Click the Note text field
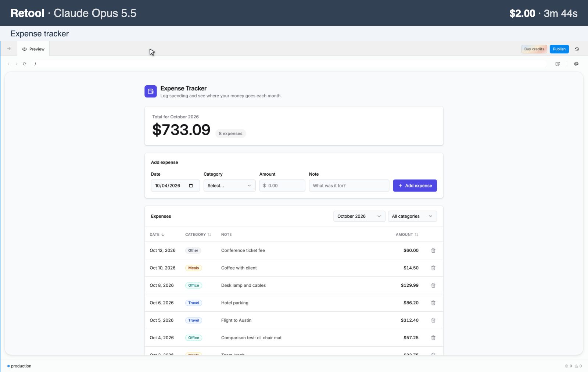588x372 pixels. (x=349, y=186)
